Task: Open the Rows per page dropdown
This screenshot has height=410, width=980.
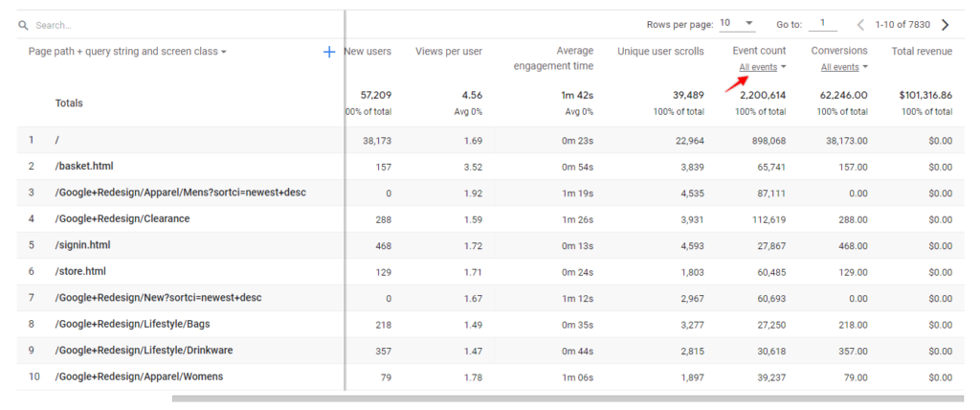Action: 737,24
